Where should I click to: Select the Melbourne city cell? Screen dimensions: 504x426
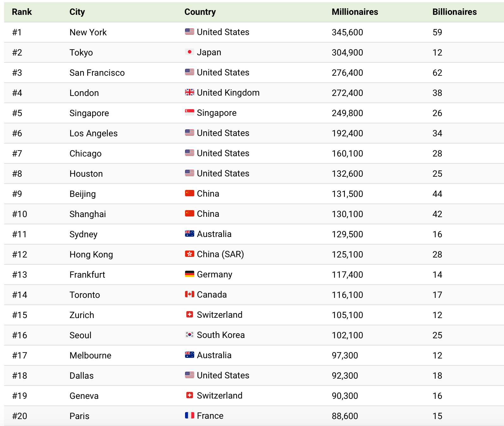[90, 356]
